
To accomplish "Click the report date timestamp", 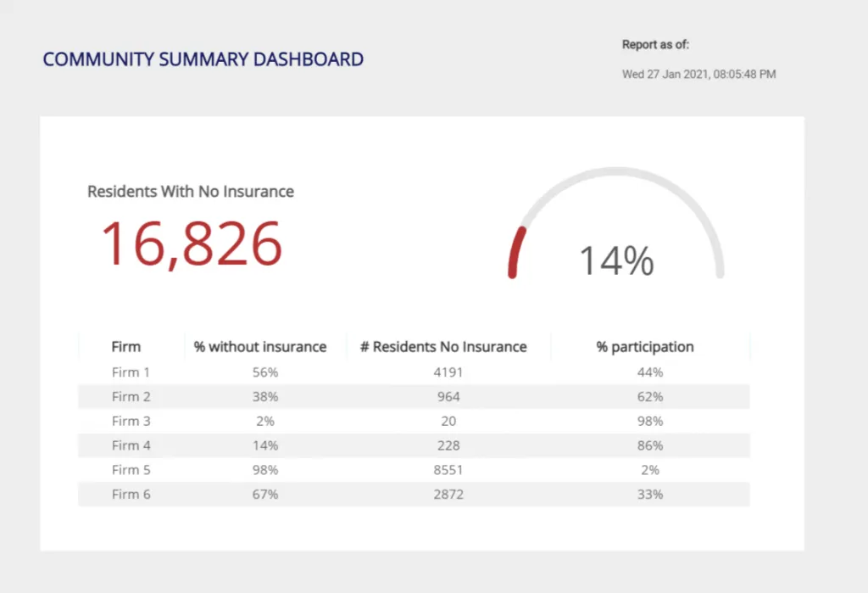I will point(698,75).
